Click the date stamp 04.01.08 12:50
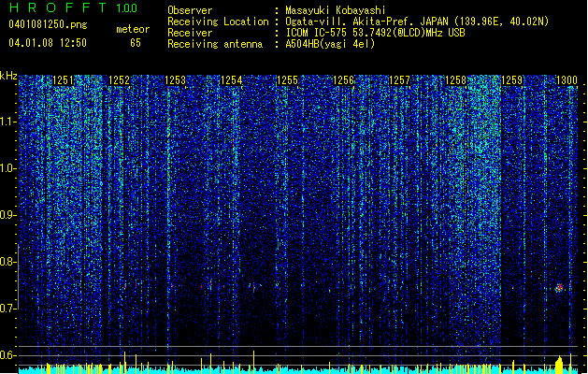Screen dimensions: 588x374 coord(48,43)
